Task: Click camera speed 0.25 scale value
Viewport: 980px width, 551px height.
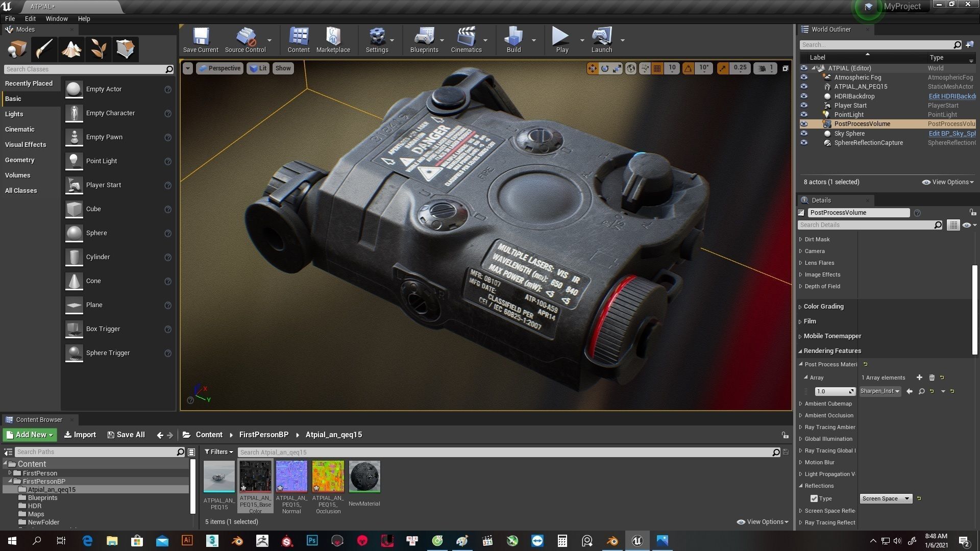Action: (740, 68)
